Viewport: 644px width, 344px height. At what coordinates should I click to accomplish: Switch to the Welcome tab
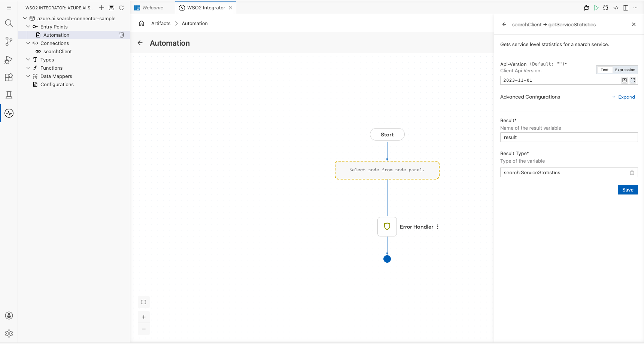tap(153, 7)
